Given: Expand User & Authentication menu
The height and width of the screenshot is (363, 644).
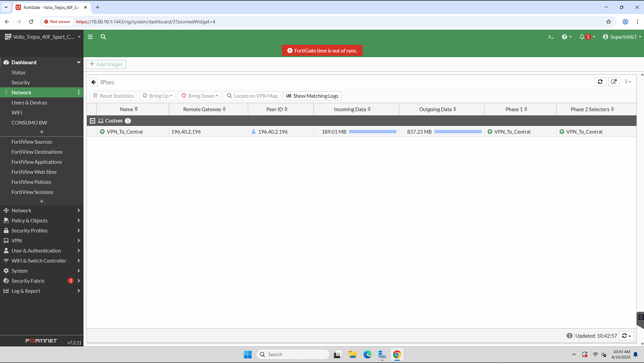Looking at the screenshot, I should pyautogui.click(x=41, y=251).
